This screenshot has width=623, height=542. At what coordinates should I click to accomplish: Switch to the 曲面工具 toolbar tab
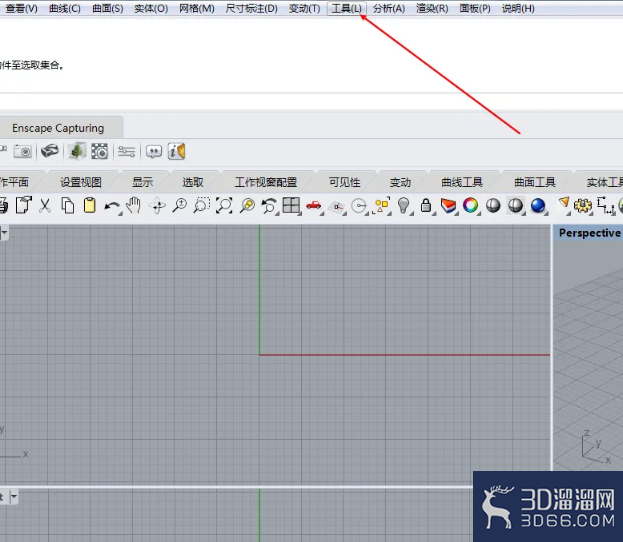(535, 182)
